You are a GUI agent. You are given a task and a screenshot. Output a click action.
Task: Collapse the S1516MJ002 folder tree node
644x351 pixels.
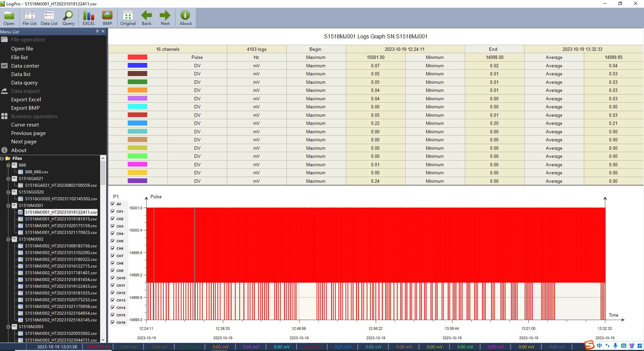8,239
